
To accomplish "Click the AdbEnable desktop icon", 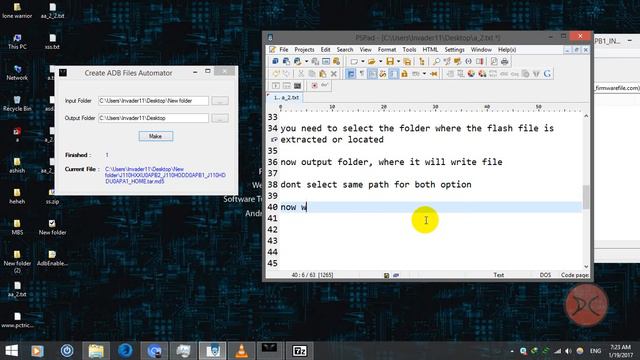I will (x=52, y=258).
